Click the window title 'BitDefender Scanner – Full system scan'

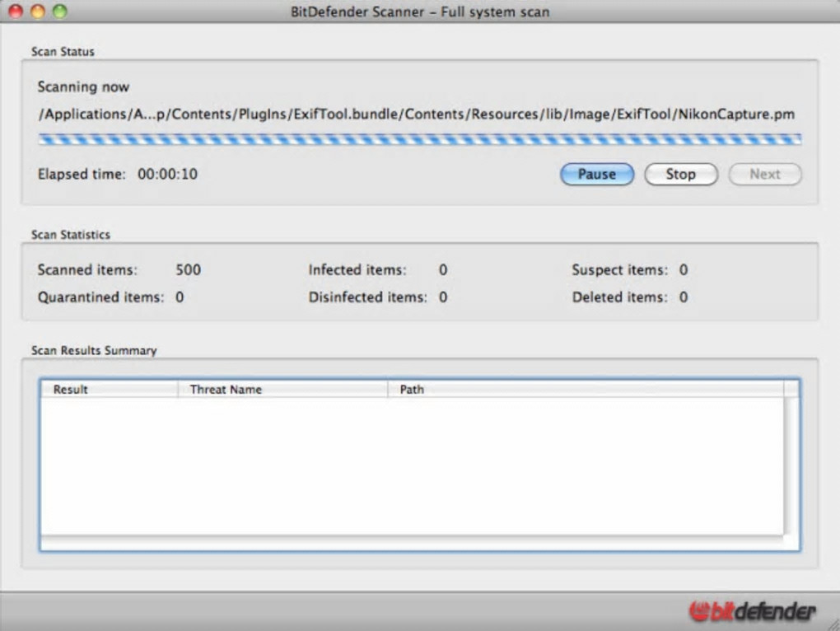(420, 12)
